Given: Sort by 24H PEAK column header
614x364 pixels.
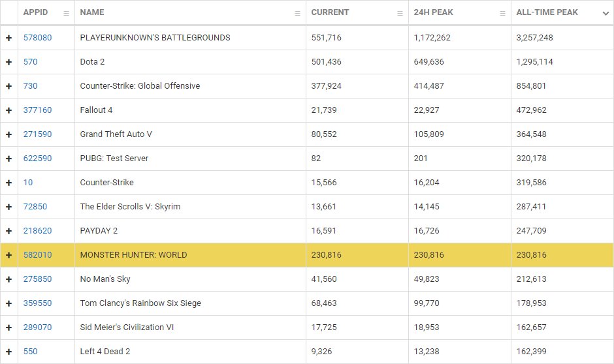Looking at the screenshot, I should tap(433, 12).
